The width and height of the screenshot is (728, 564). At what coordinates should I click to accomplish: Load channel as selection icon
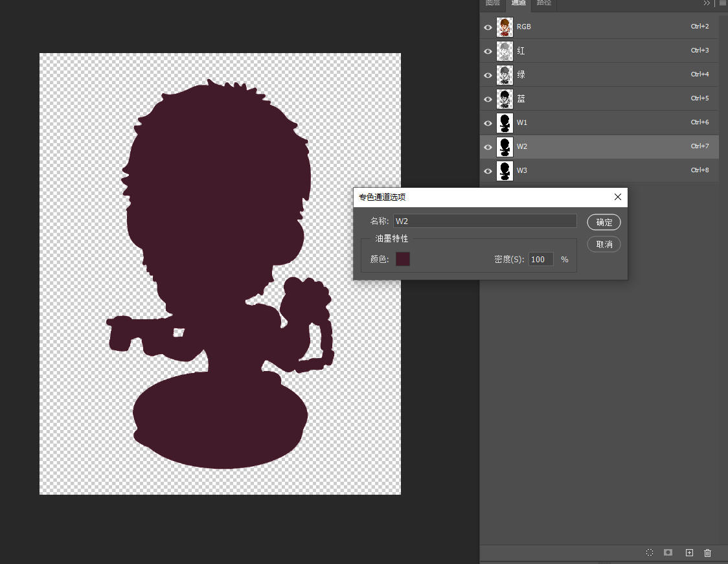(649, 552)
